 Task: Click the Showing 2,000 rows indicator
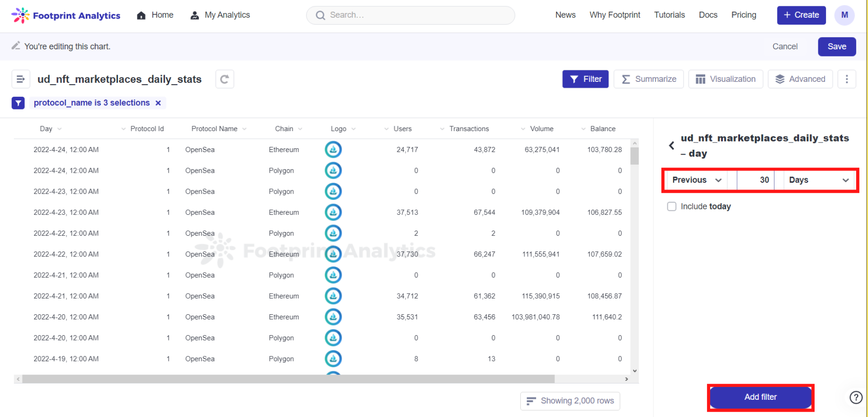[570, 401]
